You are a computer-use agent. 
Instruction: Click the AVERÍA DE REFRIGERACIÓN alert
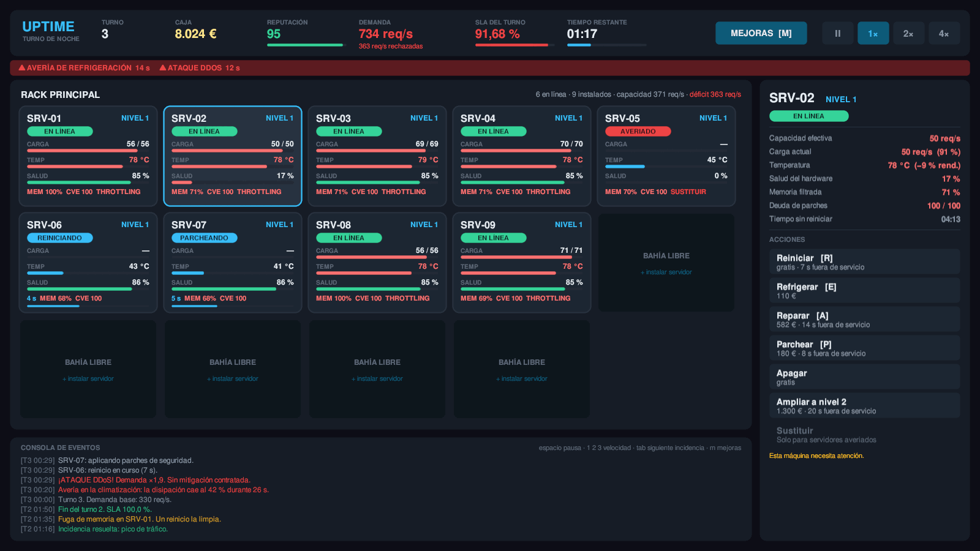tap(85, 68)
